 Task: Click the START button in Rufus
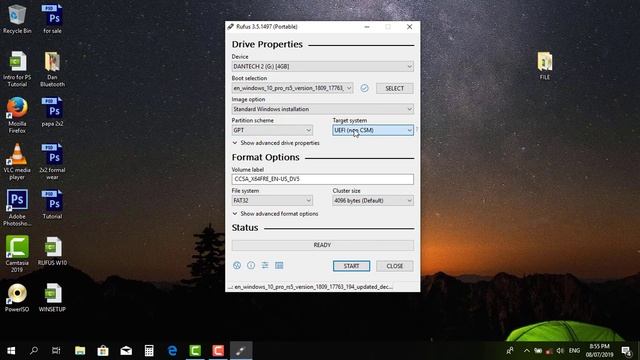351,266
